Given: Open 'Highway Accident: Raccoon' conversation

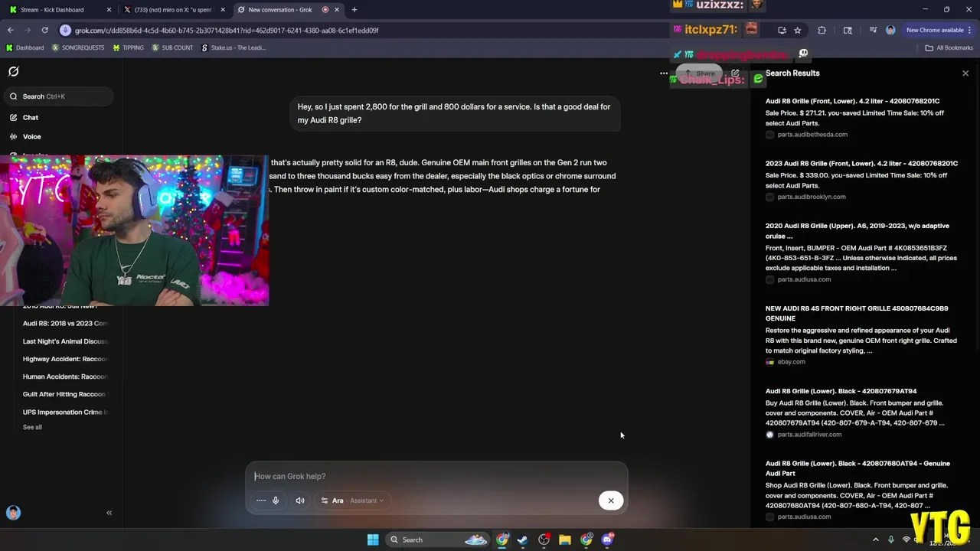Looking at the screenshot, I should 65,359.
